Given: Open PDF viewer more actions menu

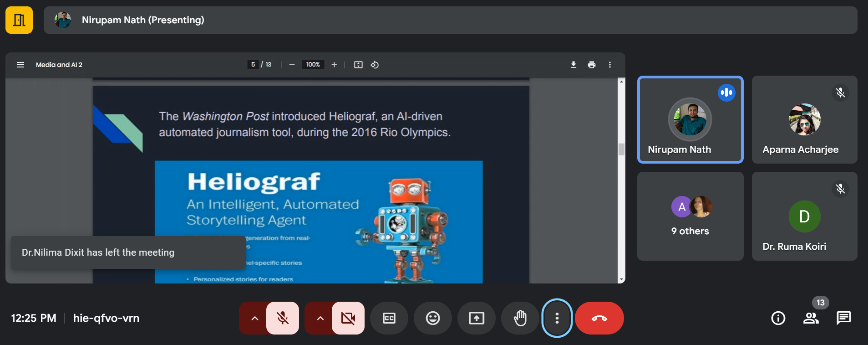Looking at the screenshot, I should point(610,65).
